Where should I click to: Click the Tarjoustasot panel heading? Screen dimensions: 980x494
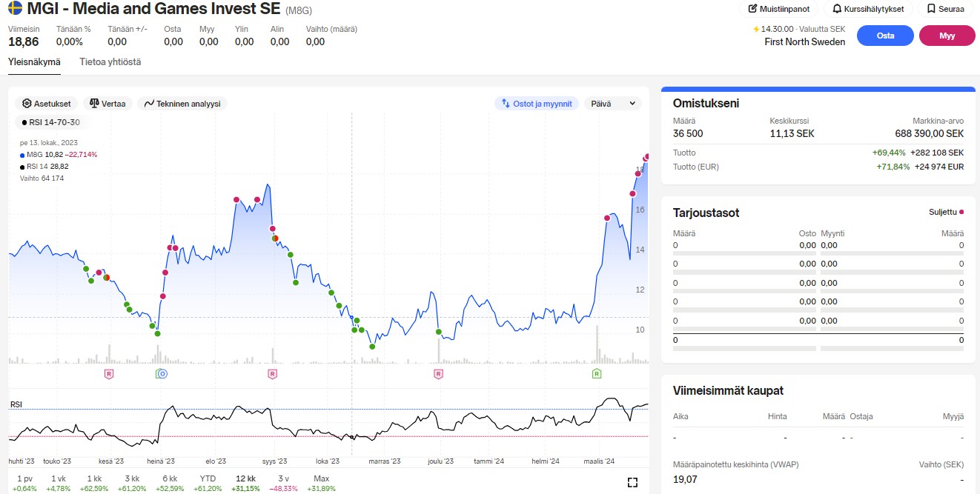click(x=706, y=213)
